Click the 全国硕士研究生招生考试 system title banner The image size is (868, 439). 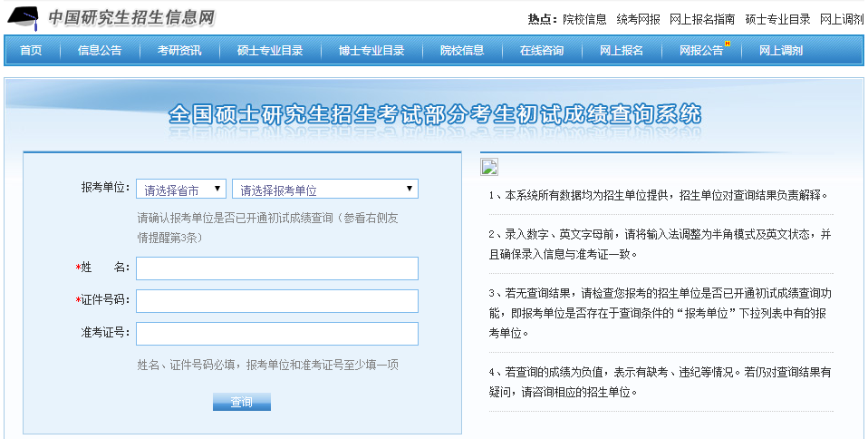point(435,114)
